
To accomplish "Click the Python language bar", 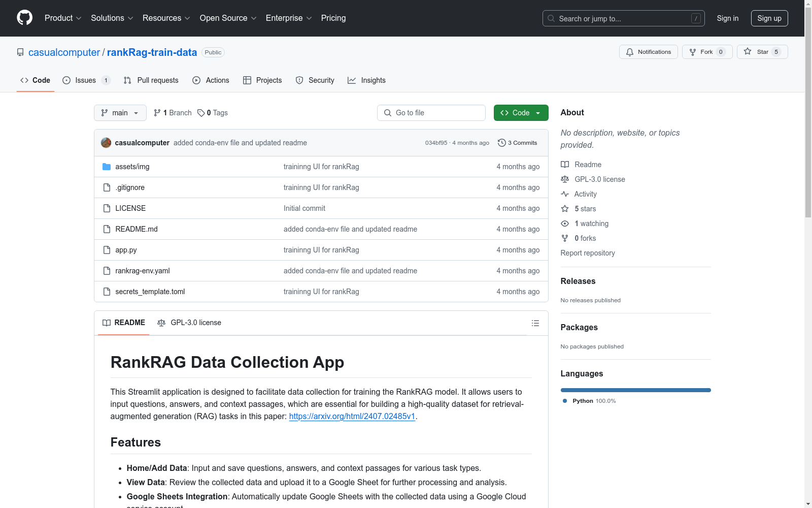I will (636, 390).
